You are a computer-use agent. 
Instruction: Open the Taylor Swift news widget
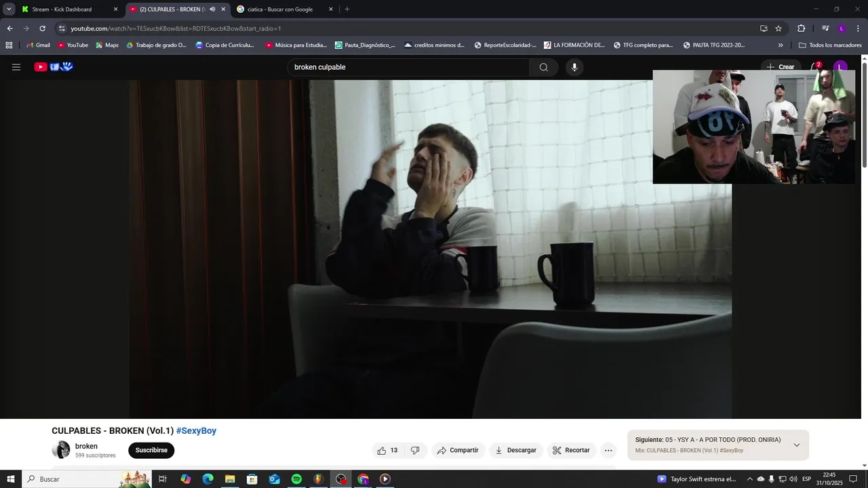click(x=696, y=479)
